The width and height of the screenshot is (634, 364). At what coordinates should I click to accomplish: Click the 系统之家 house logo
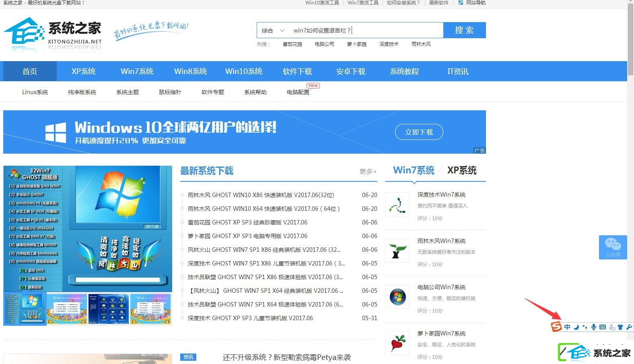pos(24,31)
